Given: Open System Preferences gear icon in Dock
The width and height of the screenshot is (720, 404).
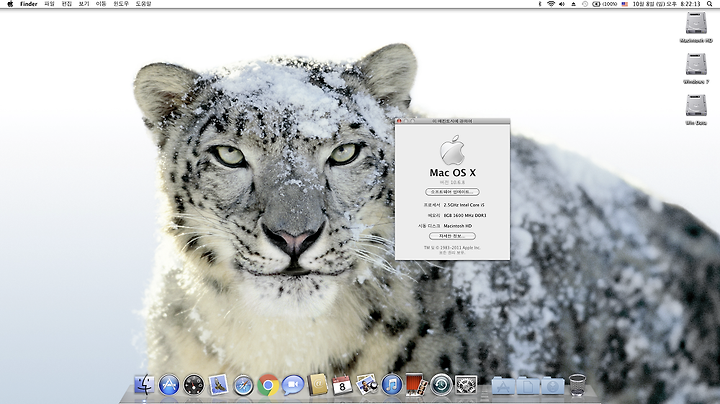Looking at the screenshot, I should pyautogui.click(x=466, y=385).
